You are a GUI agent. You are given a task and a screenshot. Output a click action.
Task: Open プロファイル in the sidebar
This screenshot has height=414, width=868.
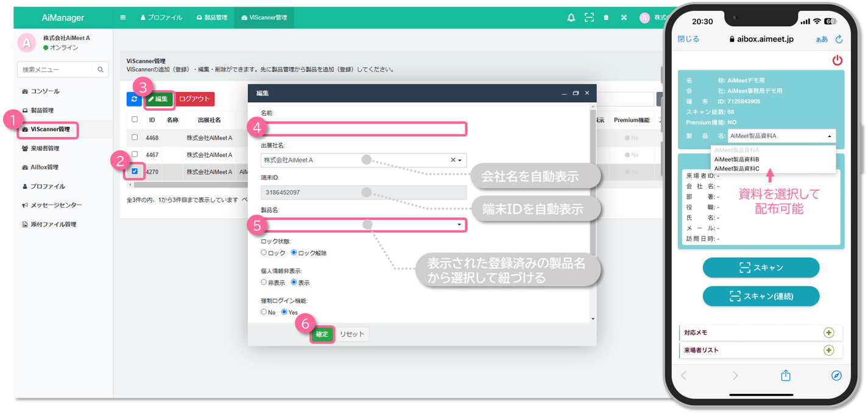43,186
